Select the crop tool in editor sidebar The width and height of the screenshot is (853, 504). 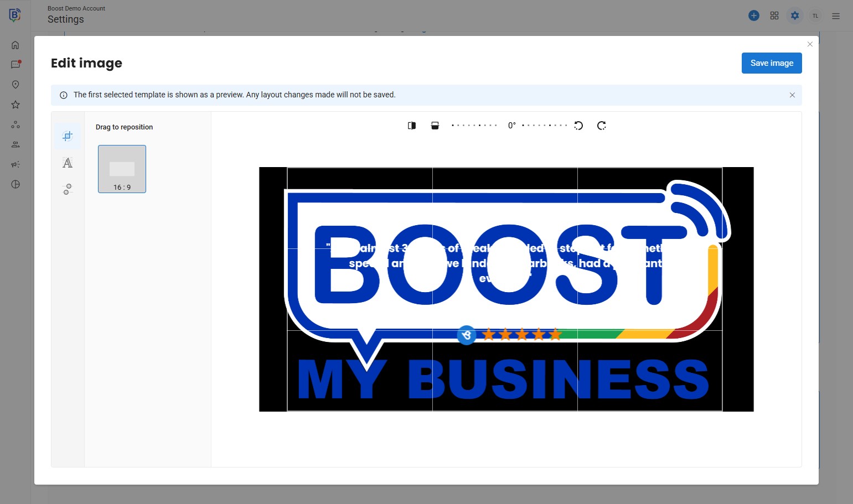tap(68, 136)
